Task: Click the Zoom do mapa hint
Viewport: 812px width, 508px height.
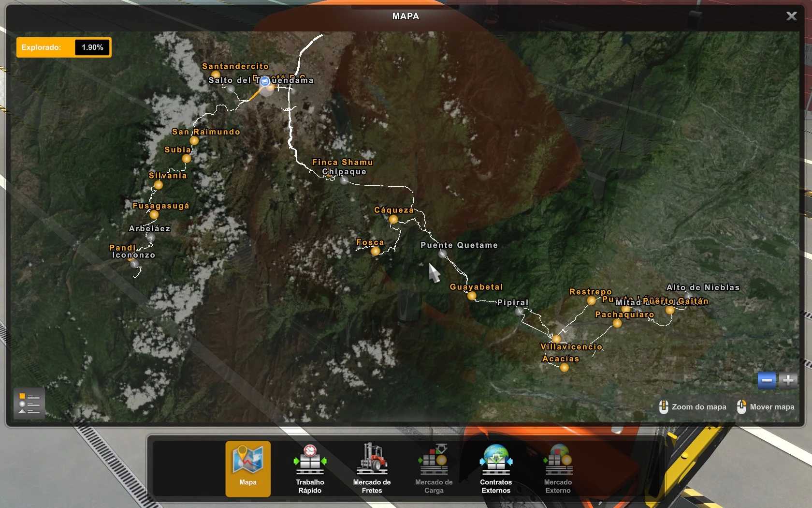Action: [x=693, y=407]
